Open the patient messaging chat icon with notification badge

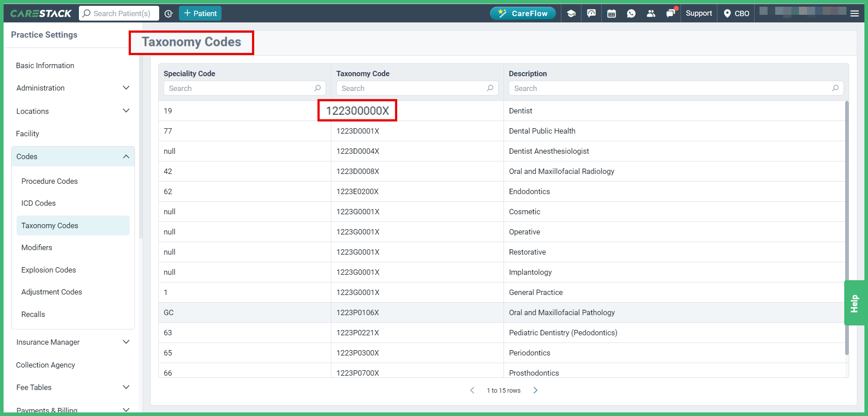pos(671,13)
